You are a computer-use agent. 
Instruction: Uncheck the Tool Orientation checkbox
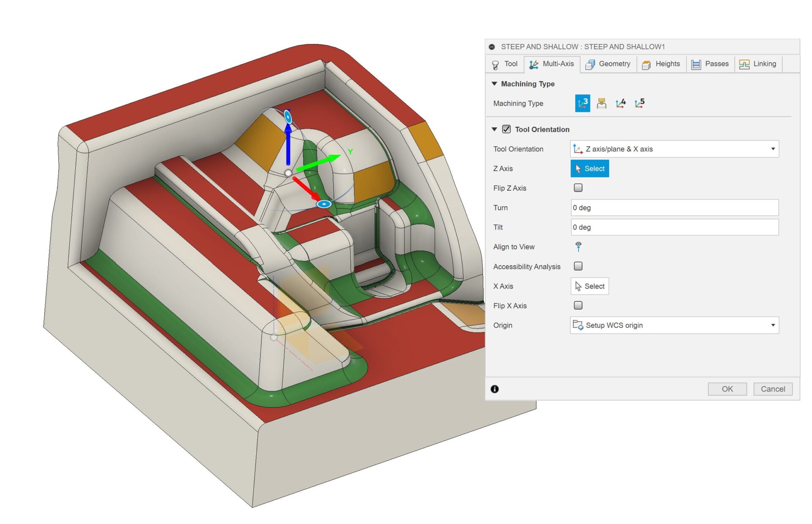(506, 129)
